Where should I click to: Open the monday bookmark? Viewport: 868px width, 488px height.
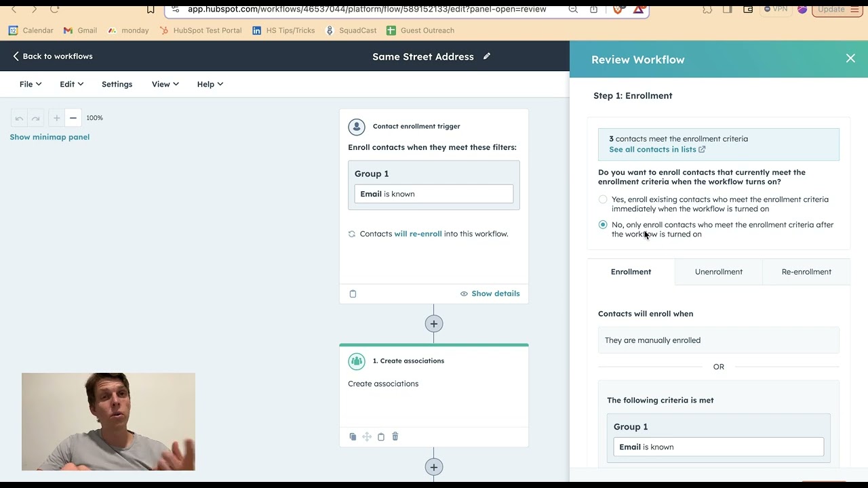(x=128, y=30)
